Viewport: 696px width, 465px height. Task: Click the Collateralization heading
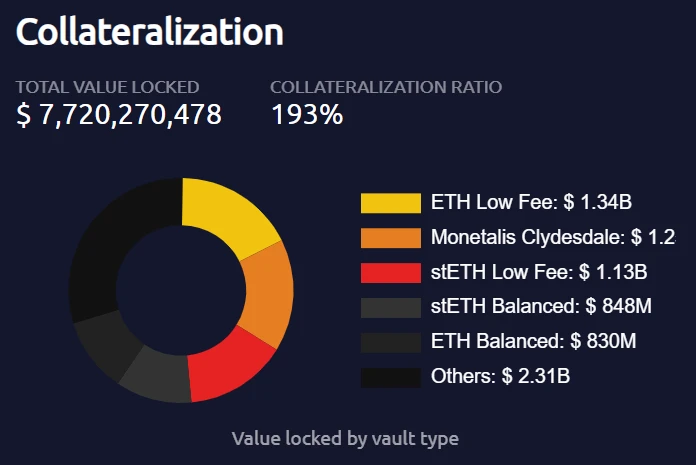point(150,32)
